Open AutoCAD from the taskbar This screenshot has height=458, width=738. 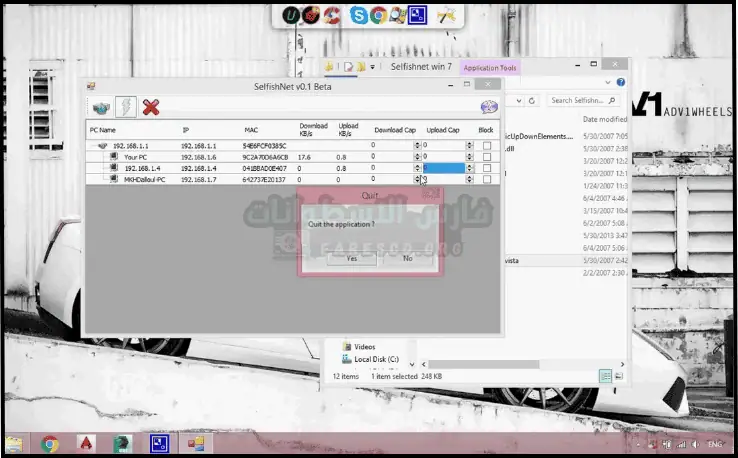pos(86,444)
